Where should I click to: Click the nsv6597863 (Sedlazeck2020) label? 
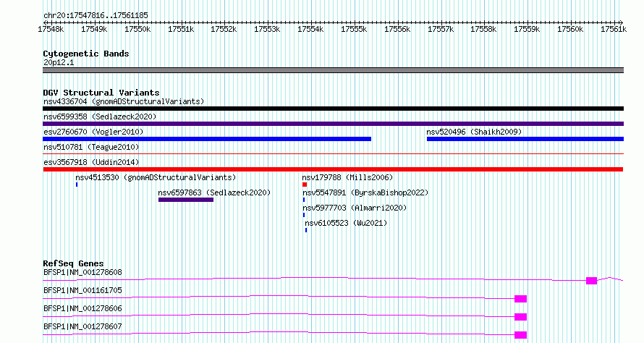click(214, 192)
